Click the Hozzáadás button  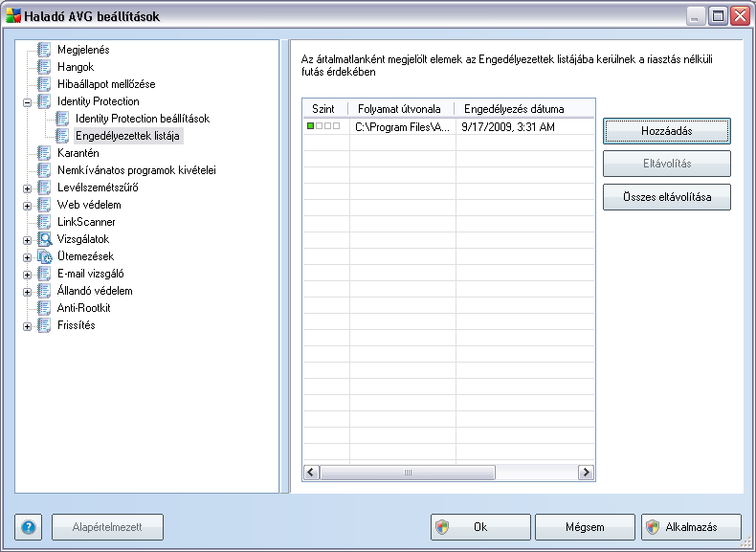click(667, 131)
